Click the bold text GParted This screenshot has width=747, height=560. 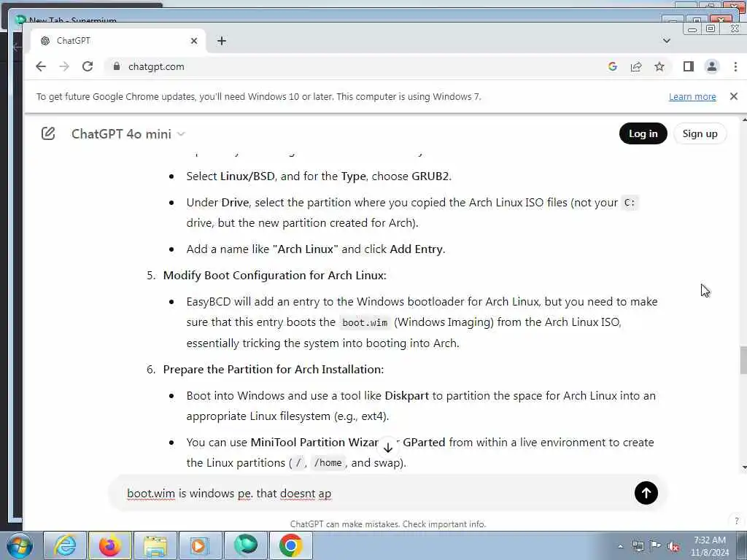(424, 443)
